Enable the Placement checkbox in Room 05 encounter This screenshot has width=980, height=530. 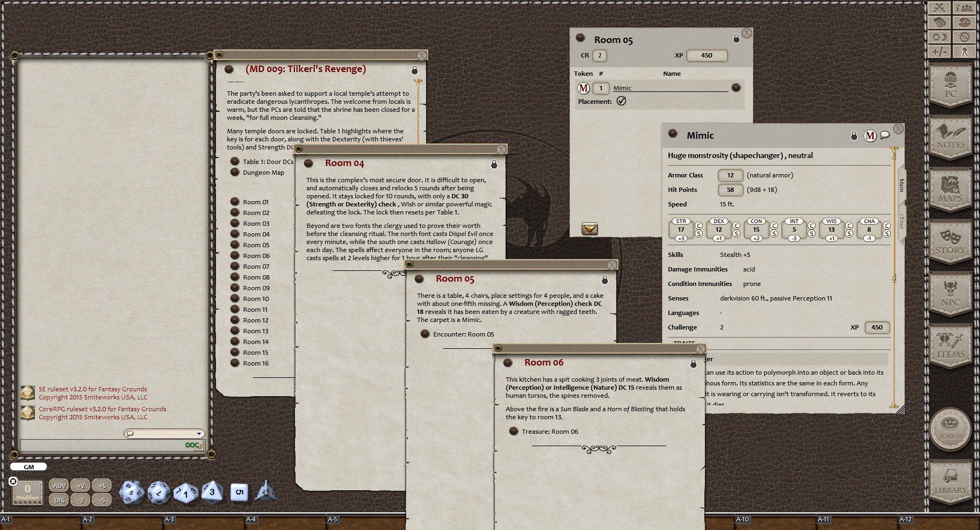(x=622, y=101)
